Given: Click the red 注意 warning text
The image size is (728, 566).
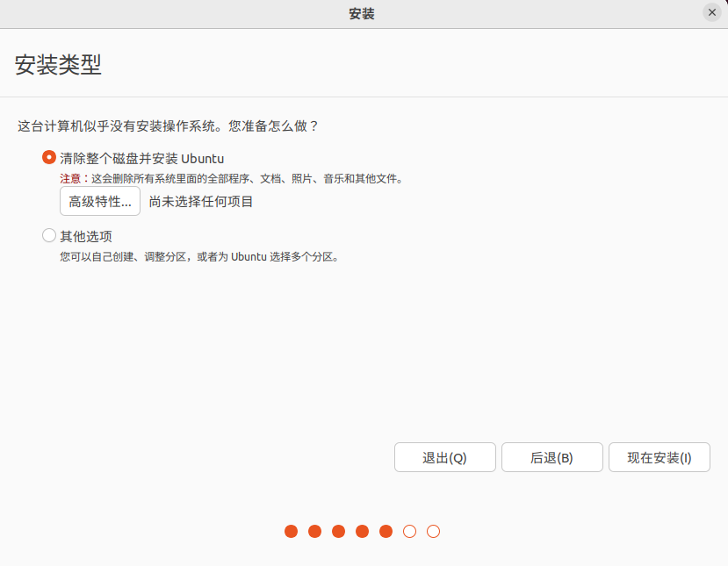Looking at the screenshot, I should tap(69, 178).
